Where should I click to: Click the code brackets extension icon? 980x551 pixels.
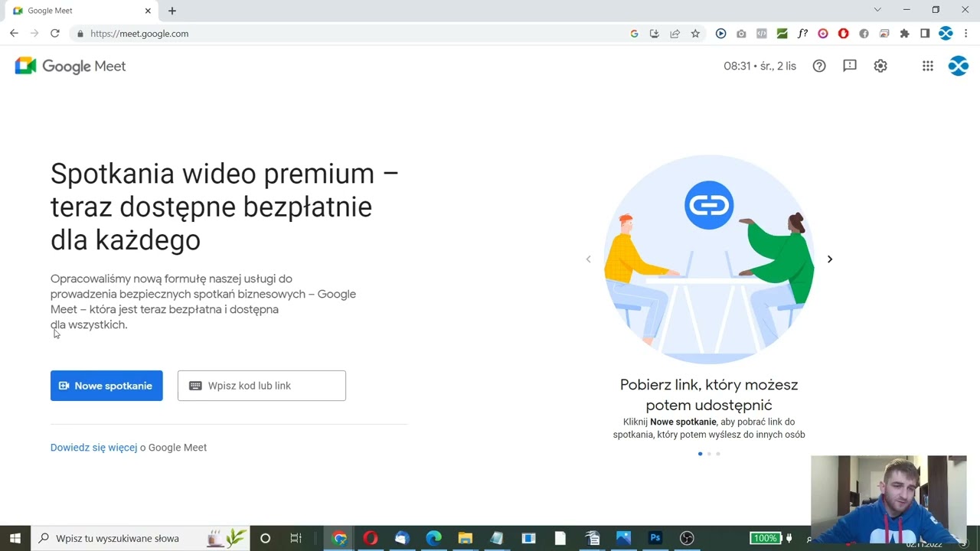[x=762, y=34]
